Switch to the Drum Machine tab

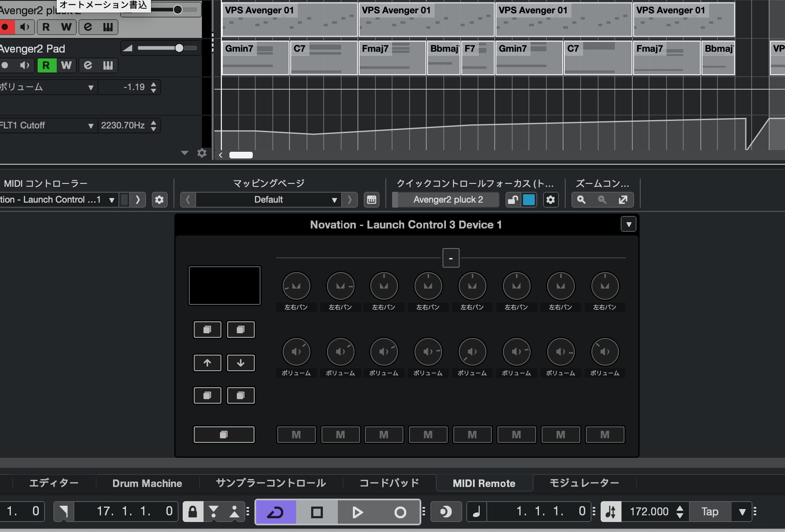[x=147, y=483]
